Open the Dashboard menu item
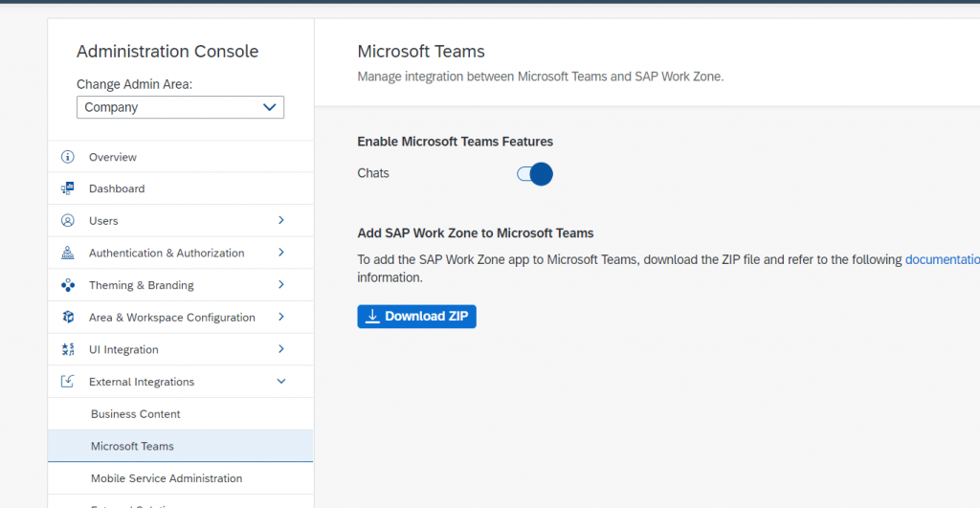 pos(181,188)
